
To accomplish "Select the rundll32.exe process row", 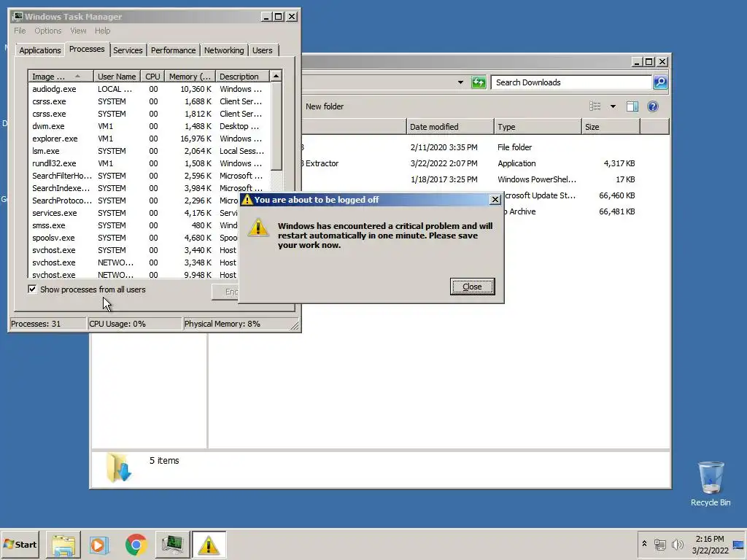I will point(149,163).
